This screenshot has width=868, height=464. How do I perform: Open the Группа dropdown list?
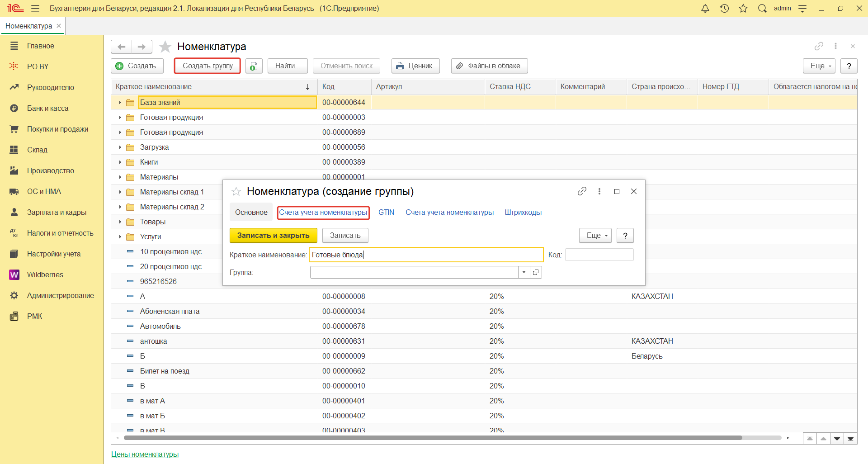pyautogui.click(x=524, y=272)
